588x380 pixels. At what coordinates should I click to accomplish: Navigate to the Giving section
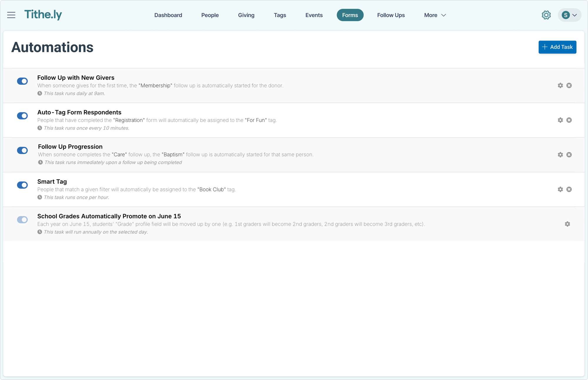[x=246, y=15]
